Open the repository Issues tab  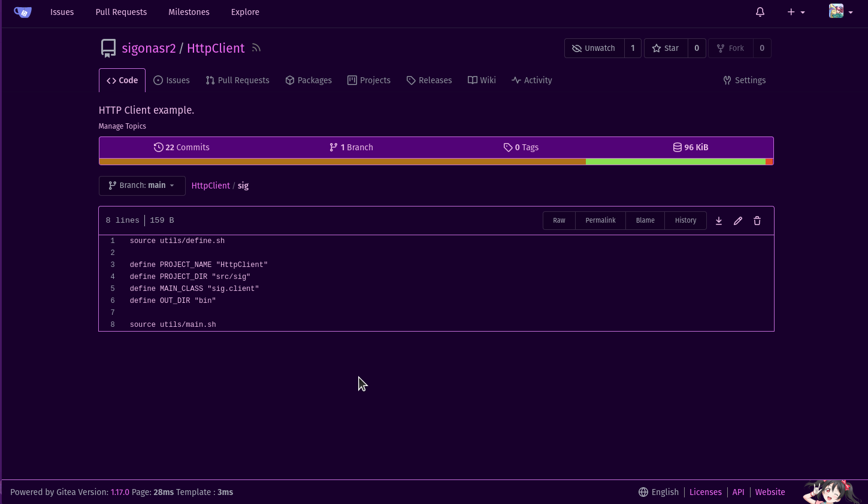pos(172,80)
